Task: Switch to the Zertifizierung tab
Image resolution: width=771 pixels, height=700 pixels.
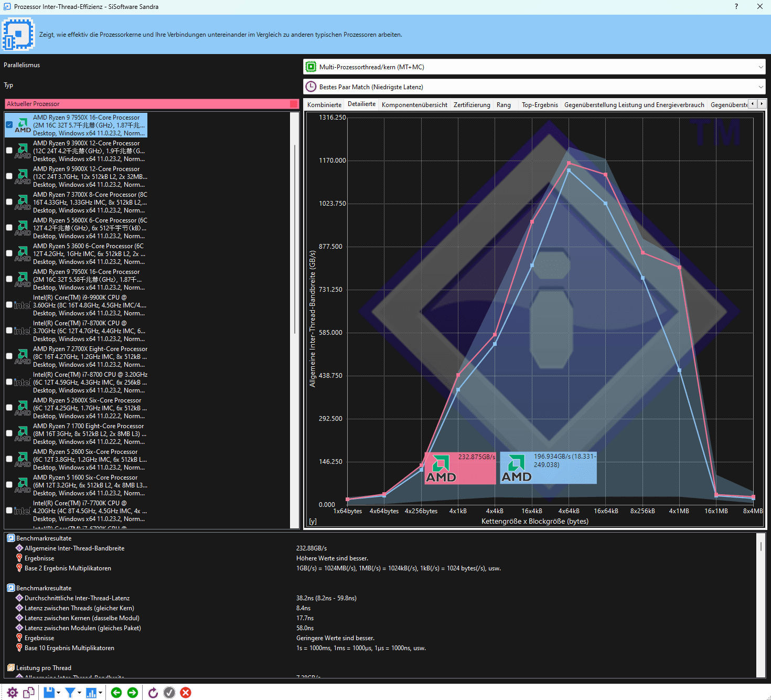Action: click(472, 105)
